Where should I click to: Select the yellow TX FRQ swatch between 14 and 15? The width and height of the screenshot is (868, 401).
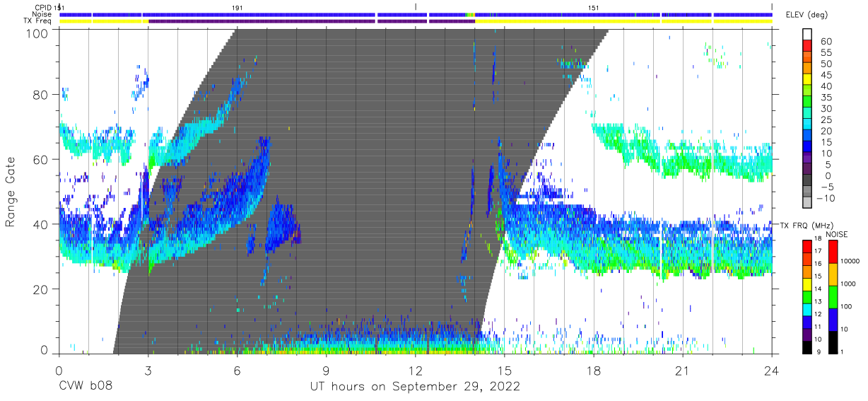[808, 284]
